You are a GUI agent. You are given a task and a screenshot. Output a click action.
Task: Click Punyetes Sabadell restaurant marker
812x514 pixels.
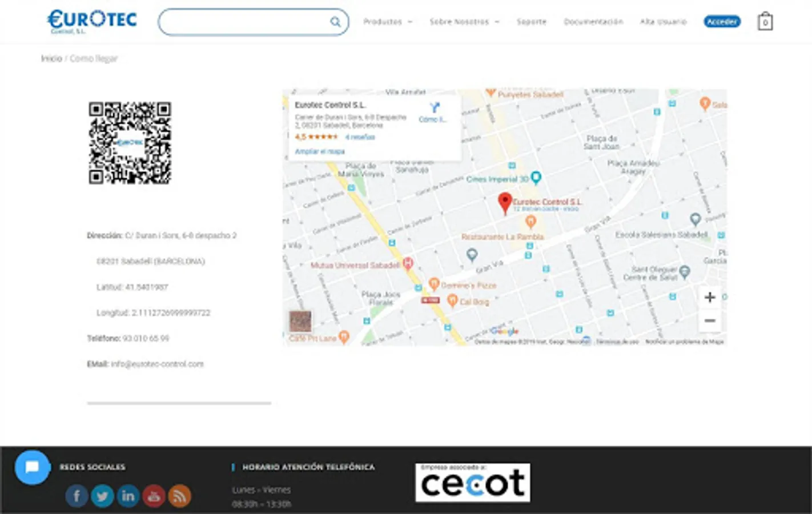491,93
